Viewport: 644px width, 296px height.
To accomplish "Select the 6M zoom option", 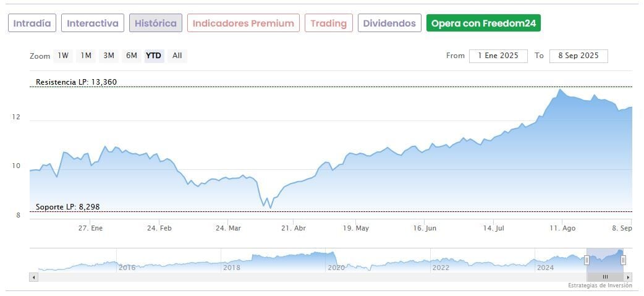I will pyautogui.click(x=132, y=56).
